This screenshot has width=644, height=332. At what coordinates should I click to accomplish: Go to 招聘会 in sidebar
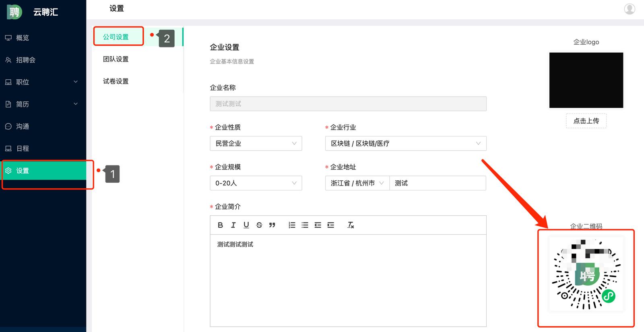point(26,60)
